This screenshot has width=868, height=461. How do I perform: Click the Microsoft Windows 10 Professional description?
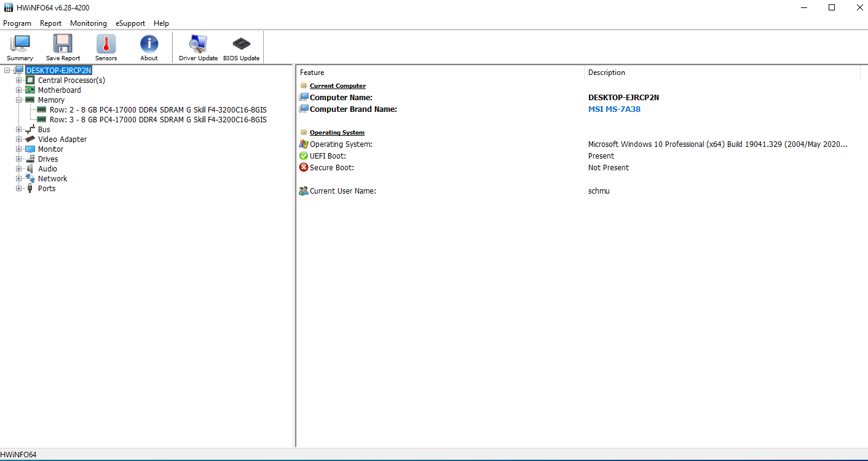coord(718,144)
